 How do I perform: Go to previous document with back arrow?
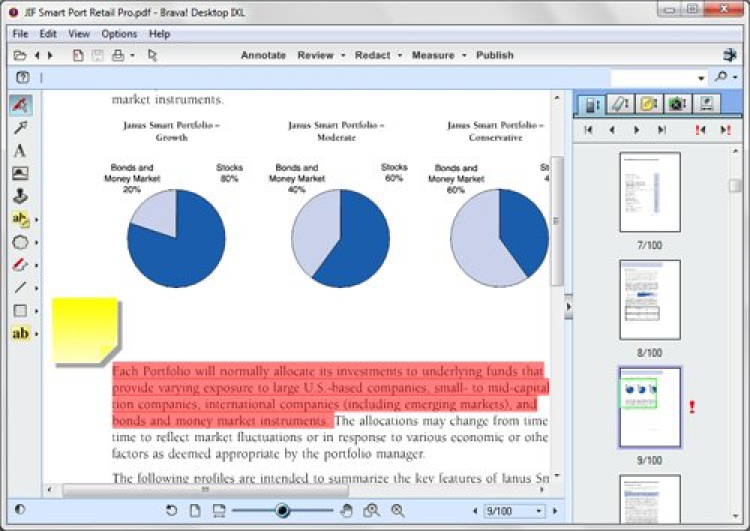(37, 55)
